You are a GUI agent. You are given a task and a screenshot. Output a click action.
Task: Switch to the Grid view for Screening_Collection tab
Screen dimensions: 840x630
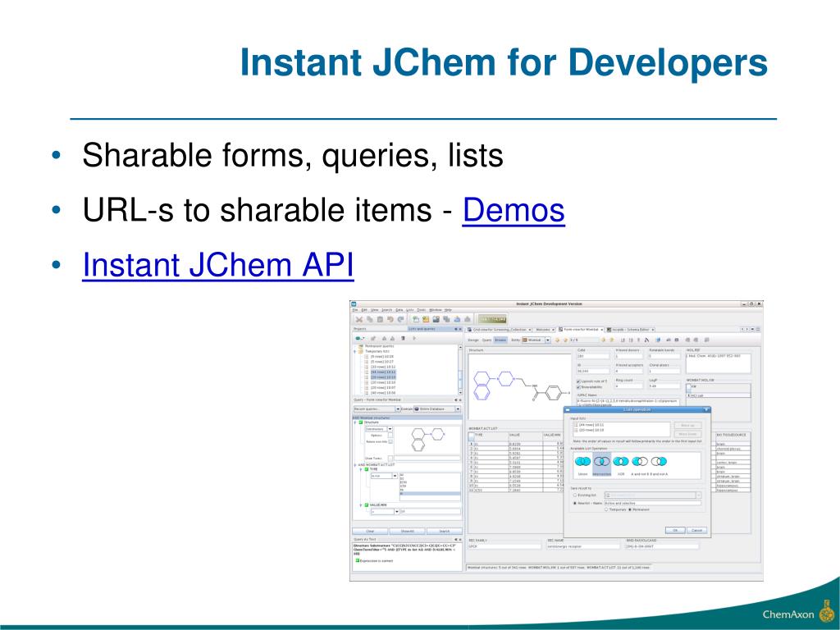[x=500, y=330]
